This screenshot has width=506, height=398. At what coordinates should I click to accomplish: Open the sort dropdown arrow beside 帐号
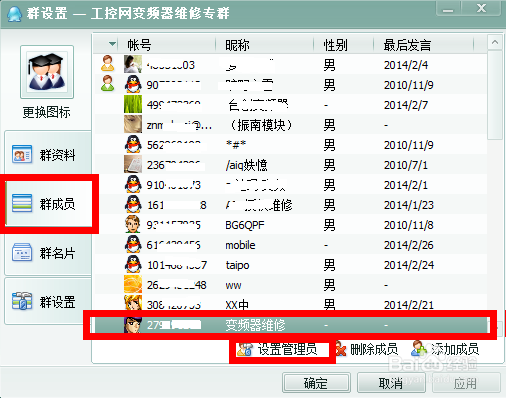click(112, 44)
